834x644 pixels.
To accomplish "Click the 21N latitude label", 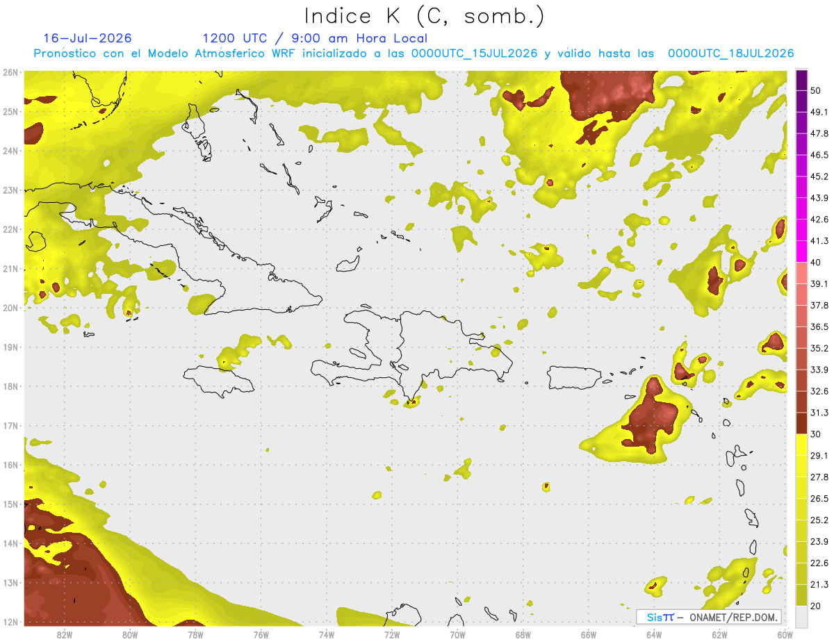I will point(10,269).
